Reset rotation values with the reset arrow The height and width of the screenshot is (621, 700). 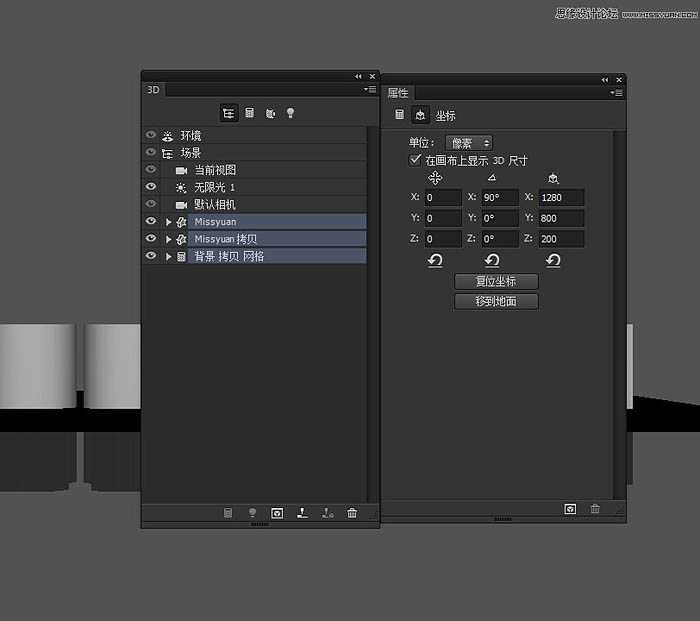click(492, 260)
